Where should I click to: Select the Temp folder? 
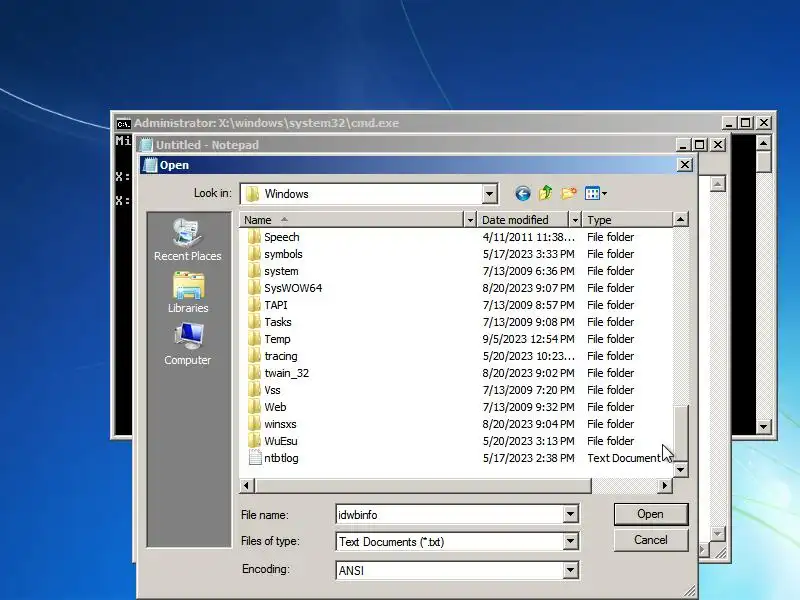[277, 339]
